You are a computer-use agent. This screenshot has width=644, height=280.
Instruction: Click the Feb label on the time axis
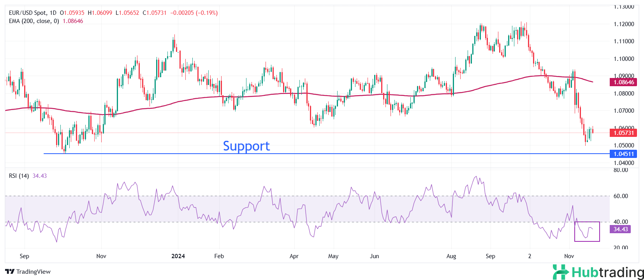click(x=219, y=256)
